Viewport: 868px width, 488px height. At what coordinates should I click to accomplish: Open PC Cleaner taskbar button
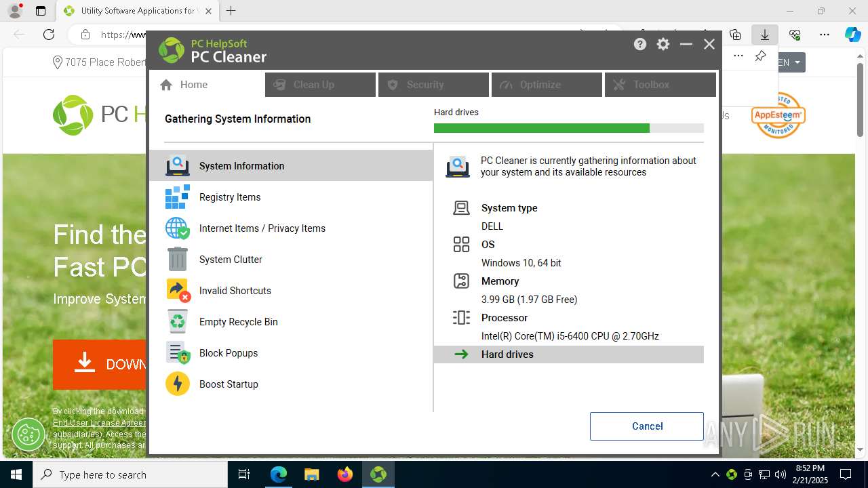(x=378, y=474)
